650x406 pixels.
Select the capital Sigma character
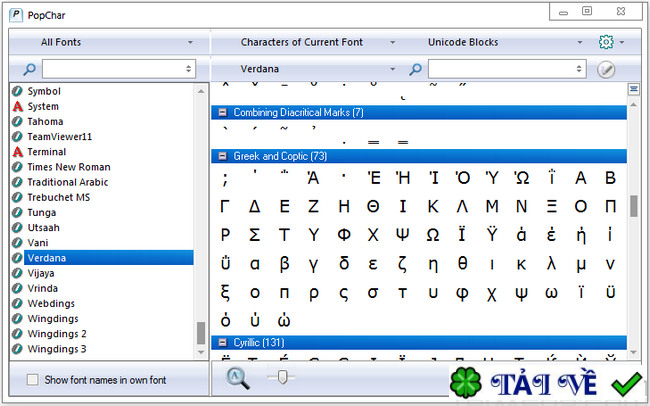click(255, 235)
